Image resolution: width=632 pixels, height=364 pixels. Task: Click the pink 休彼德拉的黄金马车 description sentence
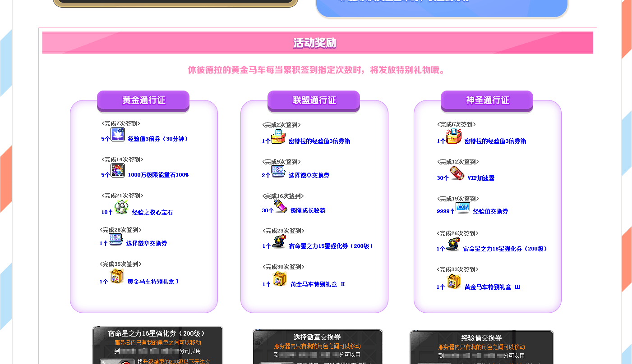tap(316, 70)
